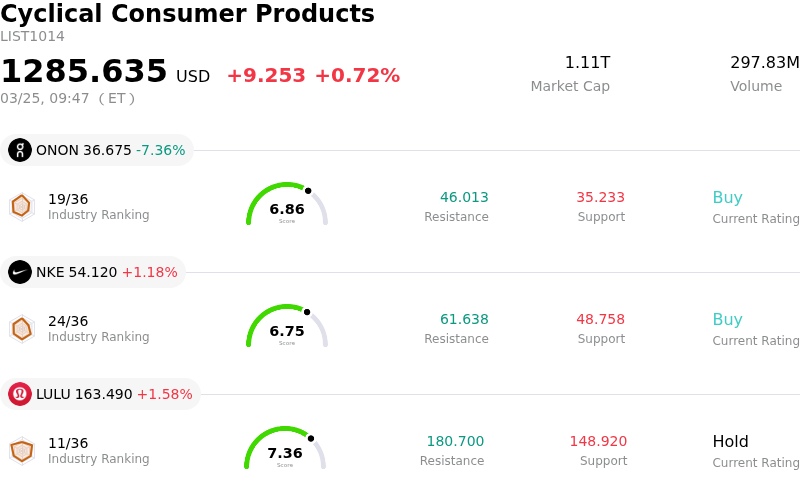This screenshot has width=800, height=488.
Task: Click the NKE 6.75 score gauge
Action: coord(287,327)
